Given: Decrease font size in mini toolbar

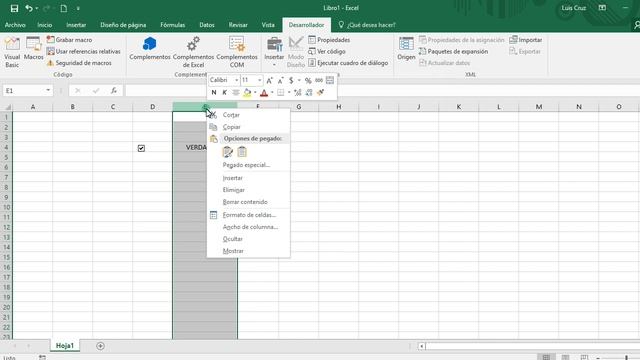Looking at the screenshot, I should pos(280,80).
